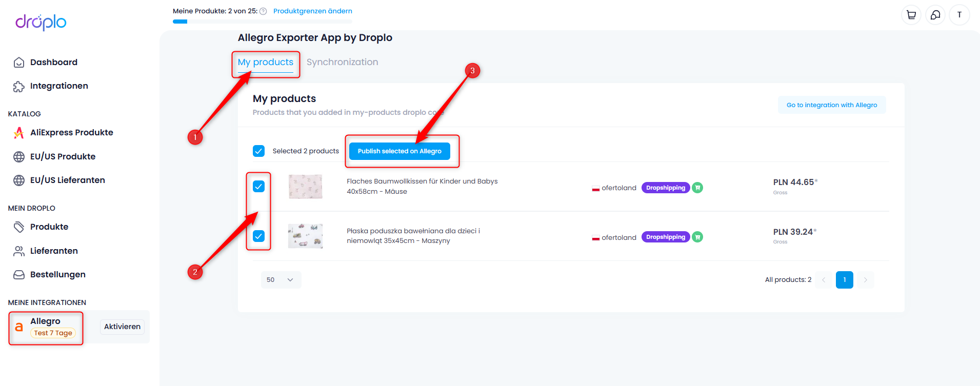This screenshot has height=386, width=980.
Task: Click the globe icon next to EU/US Lieferanten
Action: click(x=19, y=180)
